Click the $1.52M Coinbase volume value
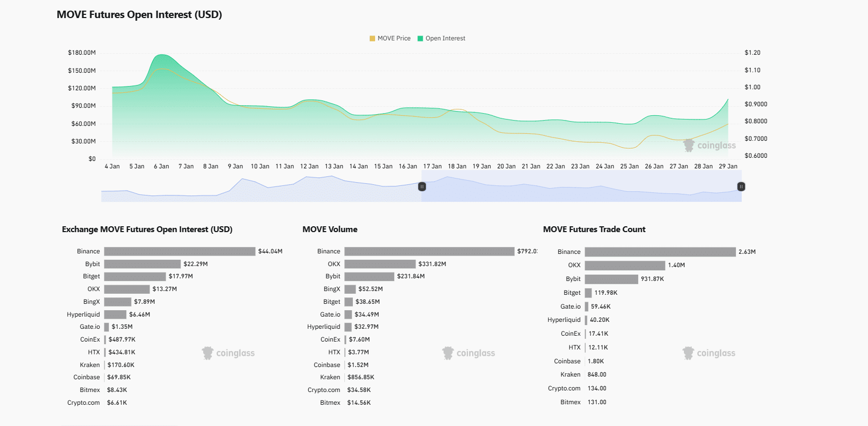The width and height of the screenshot is (868, 426). click(x=358, y=365)
